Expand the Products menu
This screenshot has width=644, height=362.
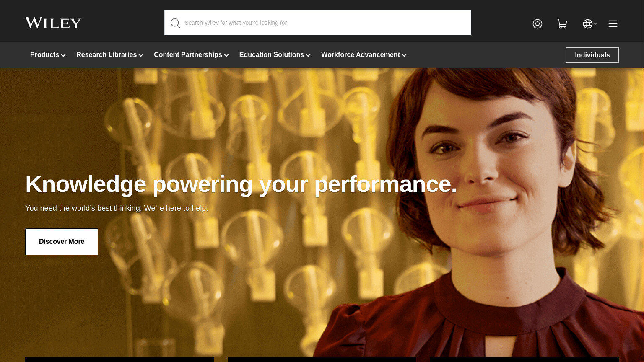tap(48, 55)
